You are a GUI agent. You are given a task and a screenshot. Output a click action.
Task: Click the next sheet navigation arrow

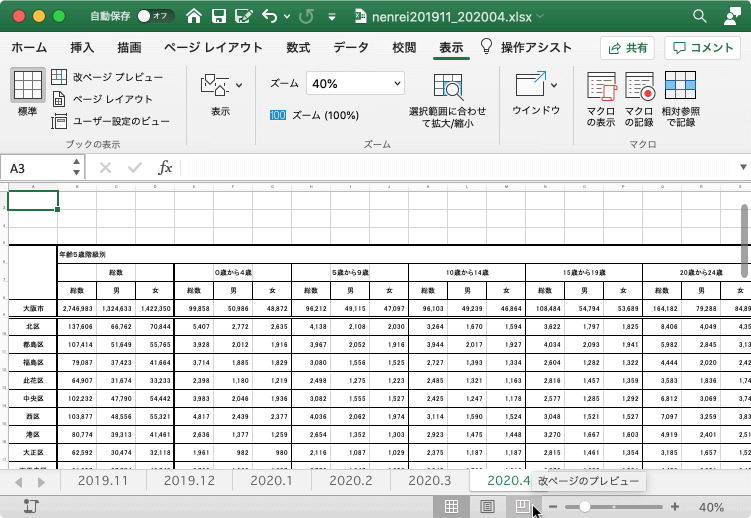point(41,482)
